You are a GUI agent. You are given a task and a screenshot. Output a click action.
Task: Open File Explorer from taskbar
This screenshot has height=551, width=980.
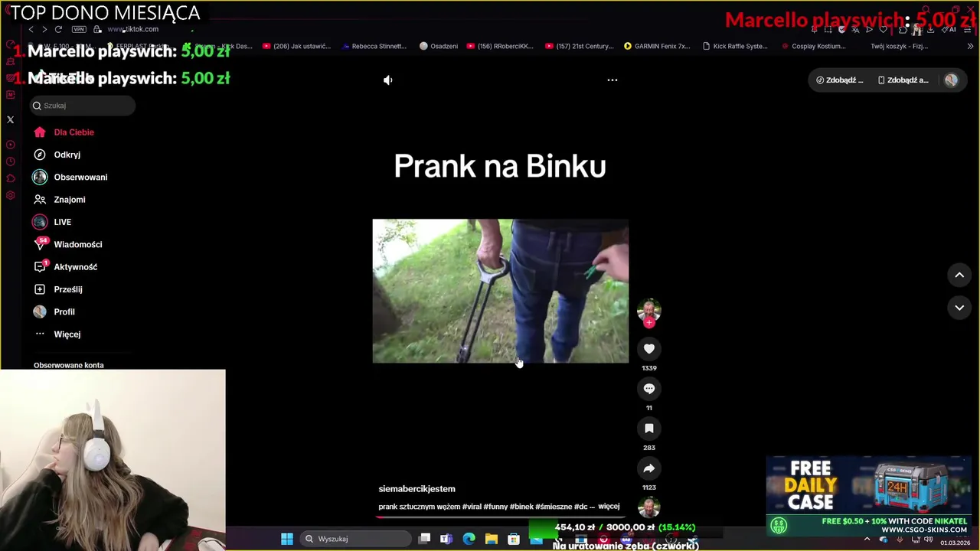click(x=492, y=539)
